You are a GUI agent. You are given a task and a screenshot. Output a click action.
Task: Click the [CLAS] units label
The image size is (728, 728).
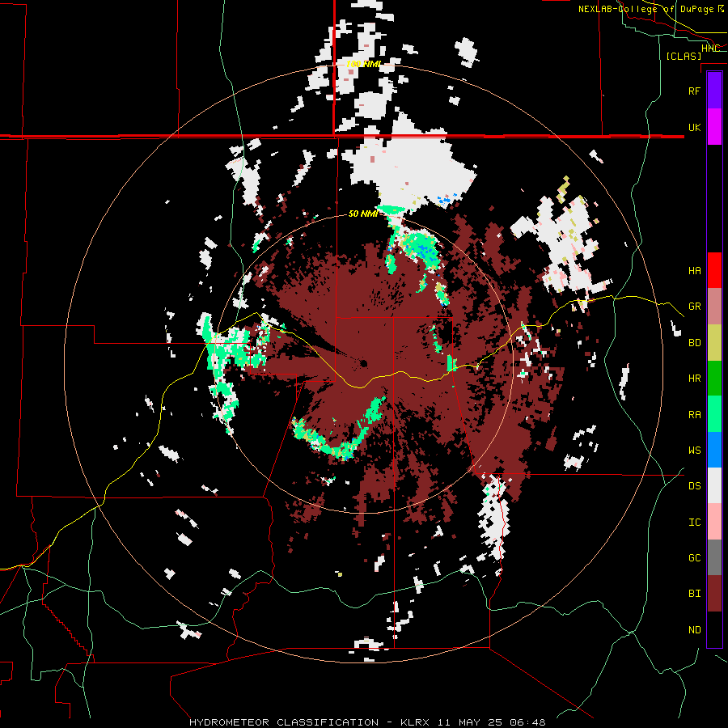(x=684, y=56)
